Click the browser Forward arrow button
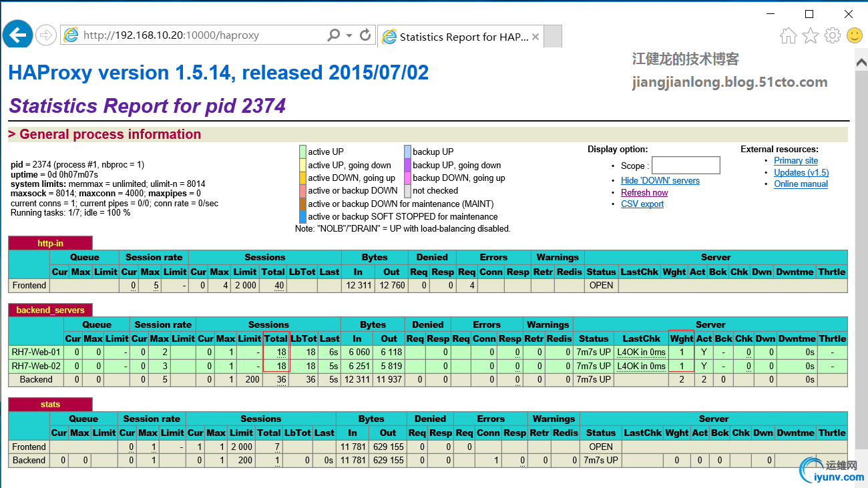 (45, 35)
